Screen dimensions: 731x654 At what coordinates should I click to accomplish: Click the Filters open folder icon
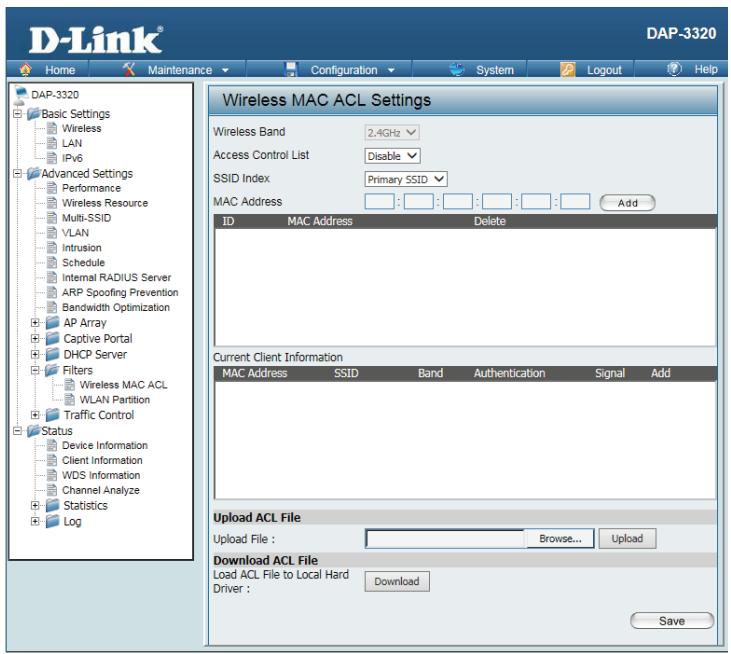(x=52, y=370)
